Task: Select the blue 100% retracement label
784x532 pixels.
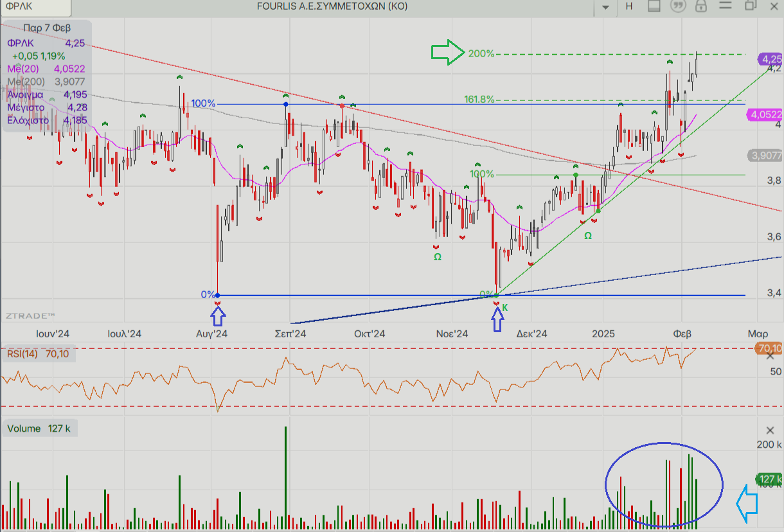Action: tap(203, 103)
